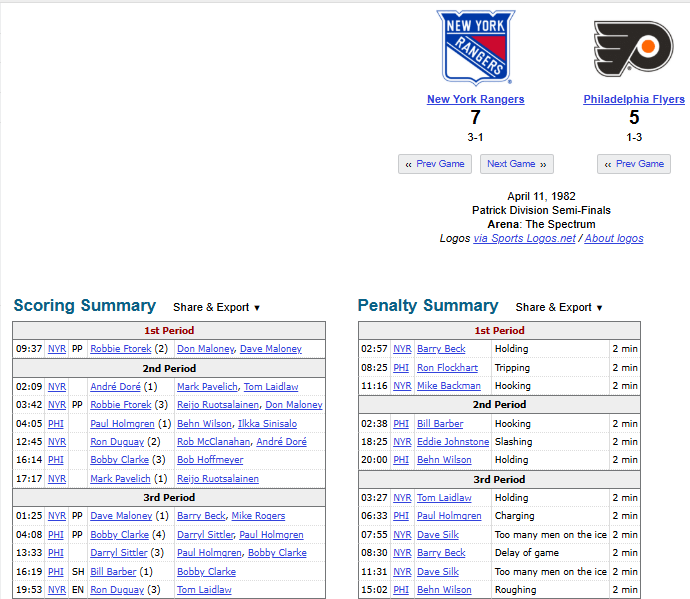
Task: Open Bill Barber scorer link at 16:19
Action: pos(113,572)
